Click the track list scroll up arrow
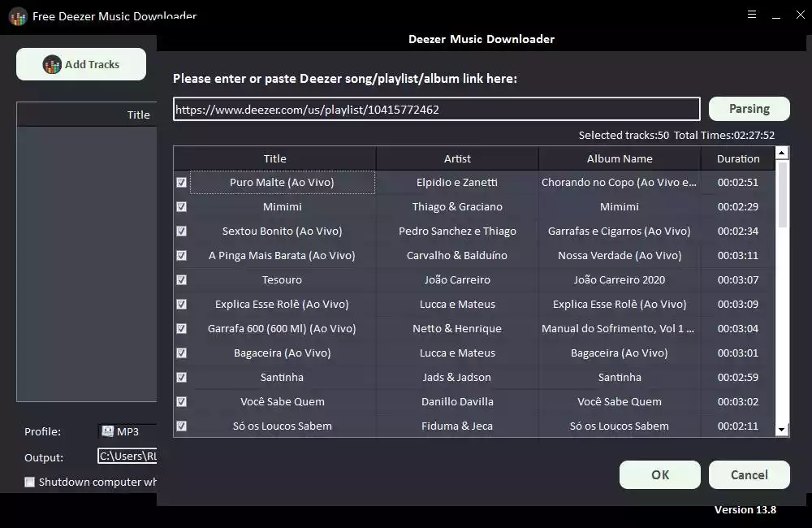 pos(781,153)
